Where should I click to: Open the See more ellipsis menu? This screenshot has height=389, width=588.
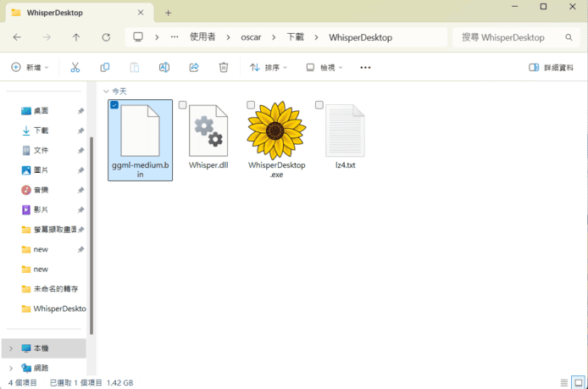365,67
